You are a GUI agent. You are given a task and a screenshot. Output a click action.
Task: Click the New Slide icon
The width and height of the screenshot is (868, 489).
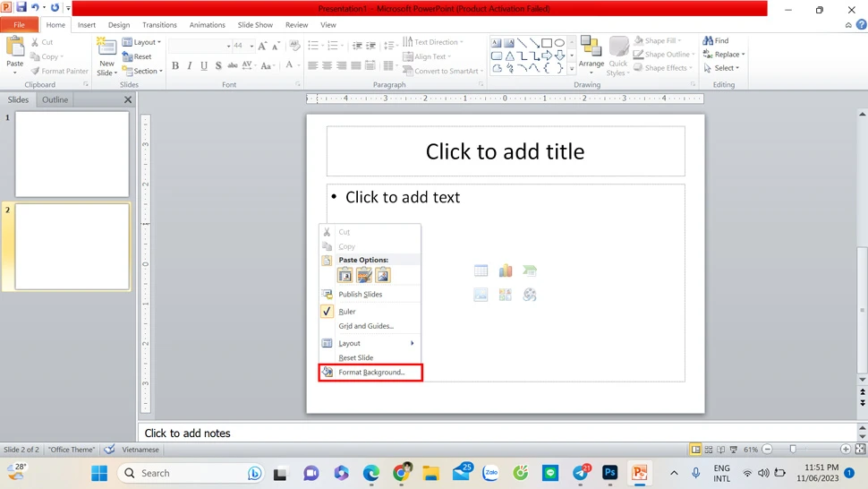106,48
